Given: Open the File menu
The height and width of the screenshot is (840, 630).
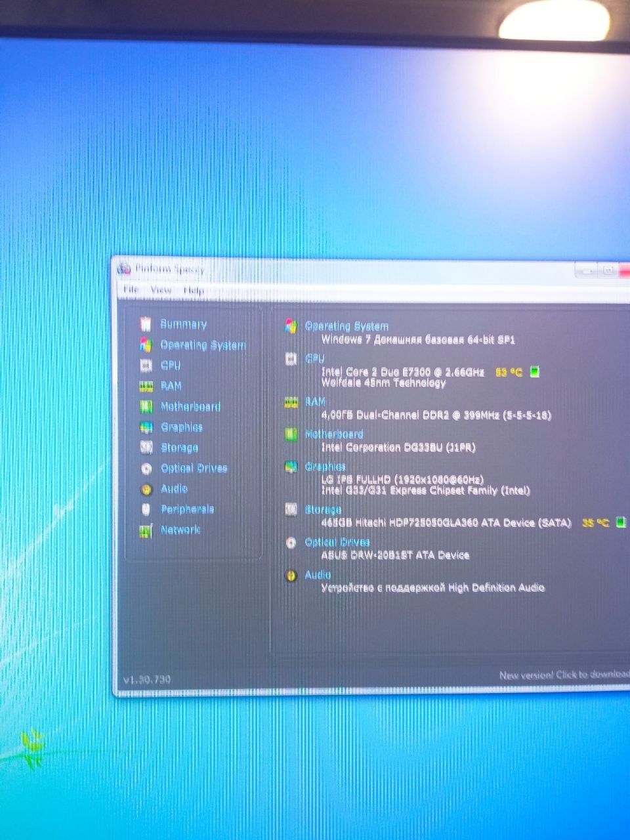Looking at the screenshot, I should coord(131,289).
